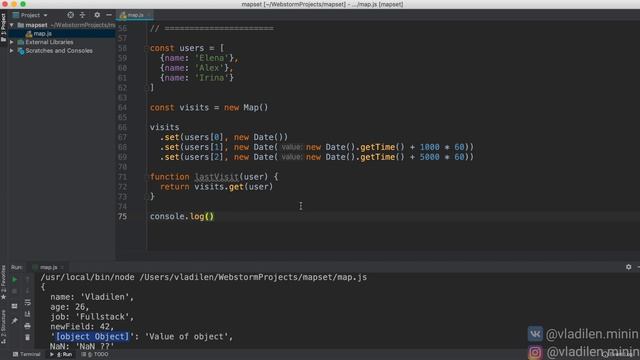Image resolution: width=640 pixels, height=360 pixels.
Task: Click Scratches and Consoles label
Action: (x=59, y=51)
